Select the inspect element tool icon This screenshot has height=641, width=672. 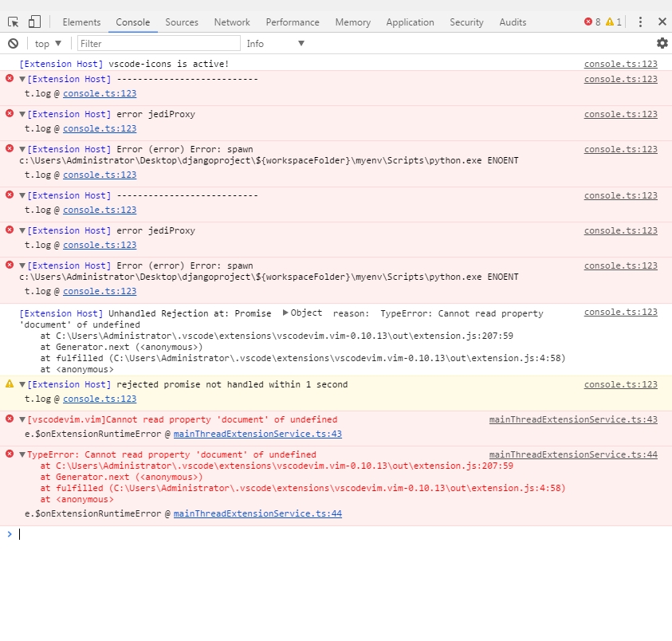13,21
